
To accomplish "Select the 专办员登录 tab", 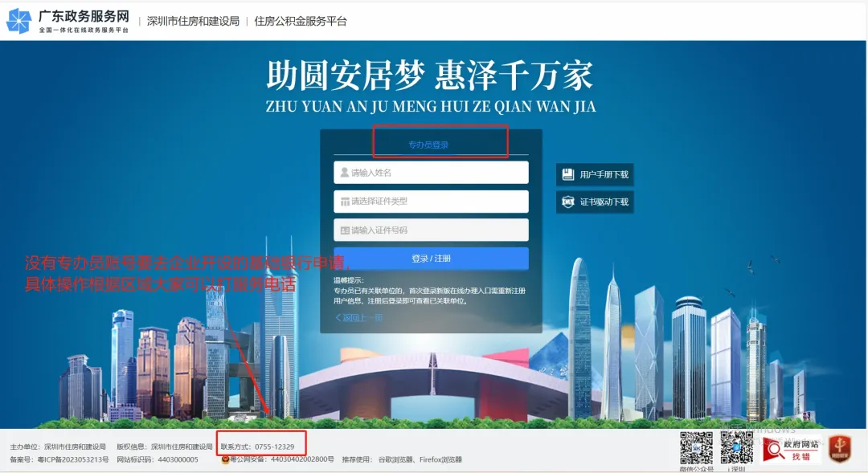I will click(x=428, y=145).
